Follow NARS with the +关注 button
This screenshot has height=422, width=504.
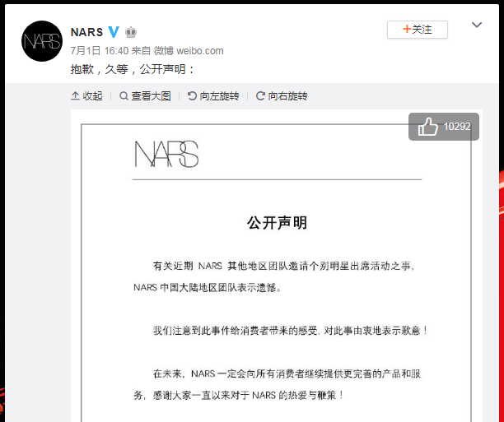click(x=418, y=30)
